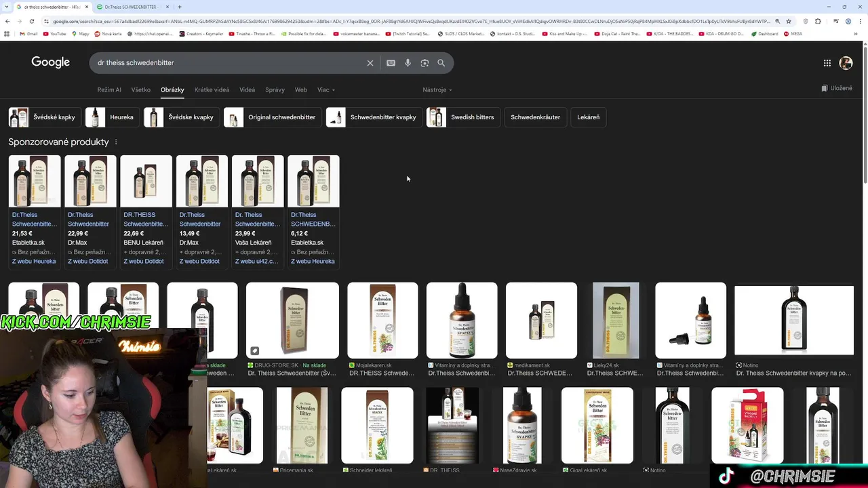Bookmark this page with the star icon
The width and height of the screenshot is (868, 488).
point(789,21)
